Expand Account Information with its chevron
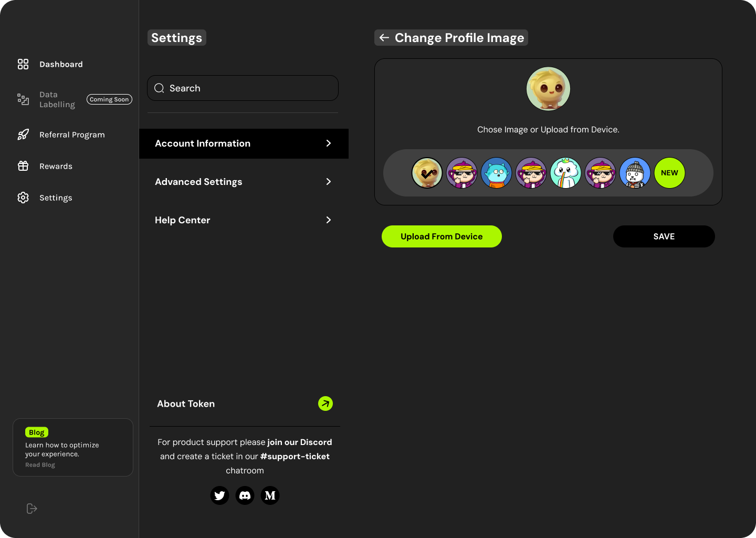Image resolution: width=756 pixels, height=538 pixels. click(328, 143)
